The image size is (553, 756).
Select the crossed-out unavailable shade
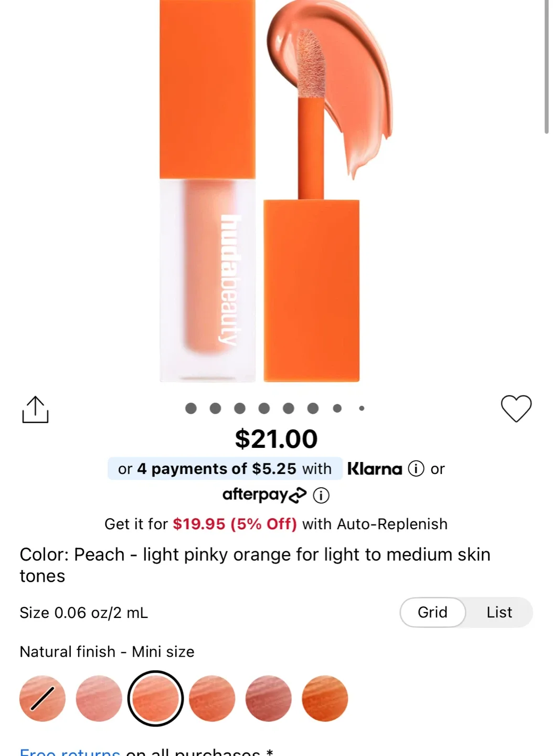(x=42, y=698)
